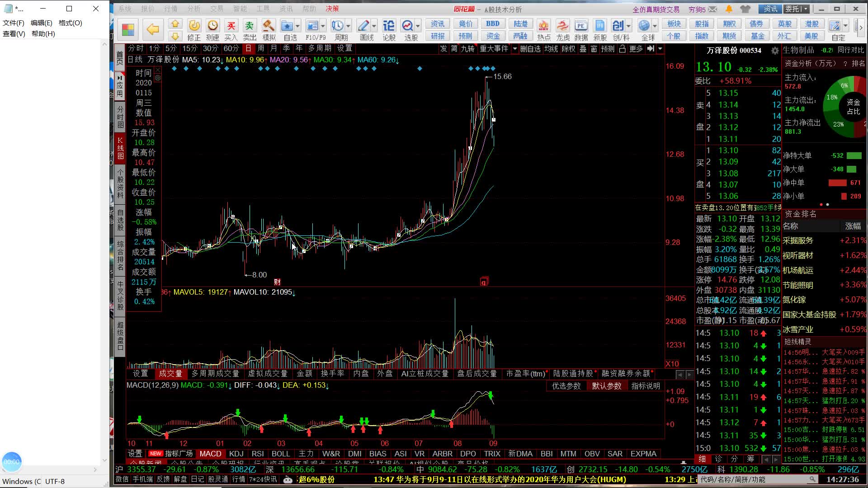The image size is (868, 488).
Task: Click the yellow down arrow icon
Action: tap(175, 36)
